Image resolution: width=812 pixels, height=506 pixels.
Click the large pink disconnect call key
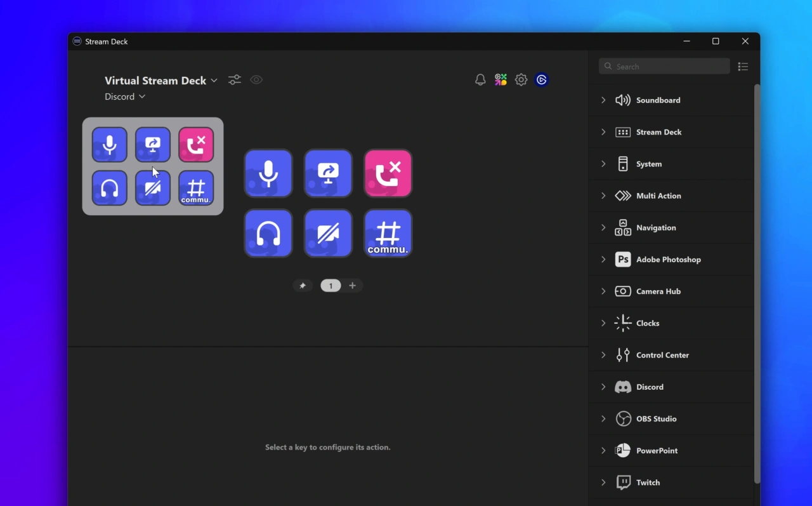coord(388,173)
